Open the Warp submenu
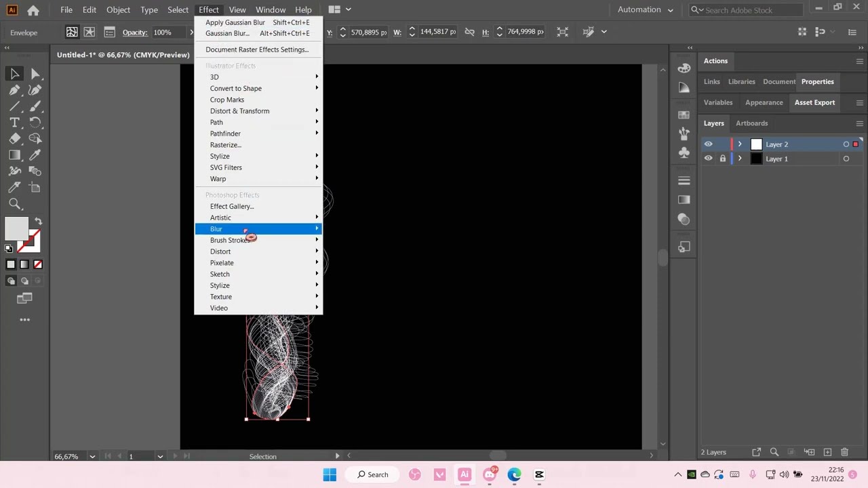 click(x=258, y=179)
